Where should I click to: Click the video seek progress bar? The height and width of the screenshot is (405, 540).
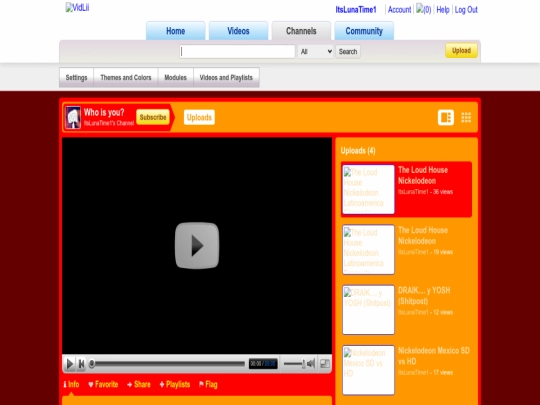[167, 364]
